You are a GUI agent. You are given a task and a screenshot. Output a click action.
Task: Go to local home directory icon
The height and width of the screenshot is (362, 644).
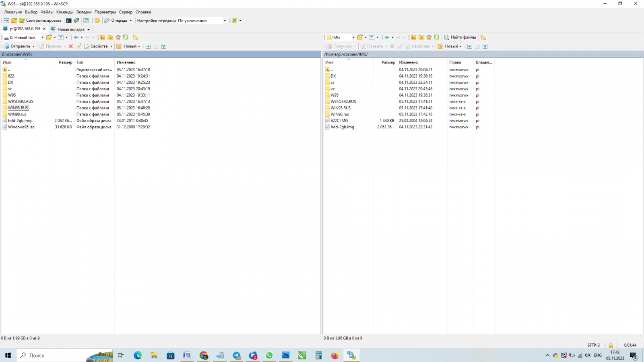pyautogui.click(x=118, y=37)
